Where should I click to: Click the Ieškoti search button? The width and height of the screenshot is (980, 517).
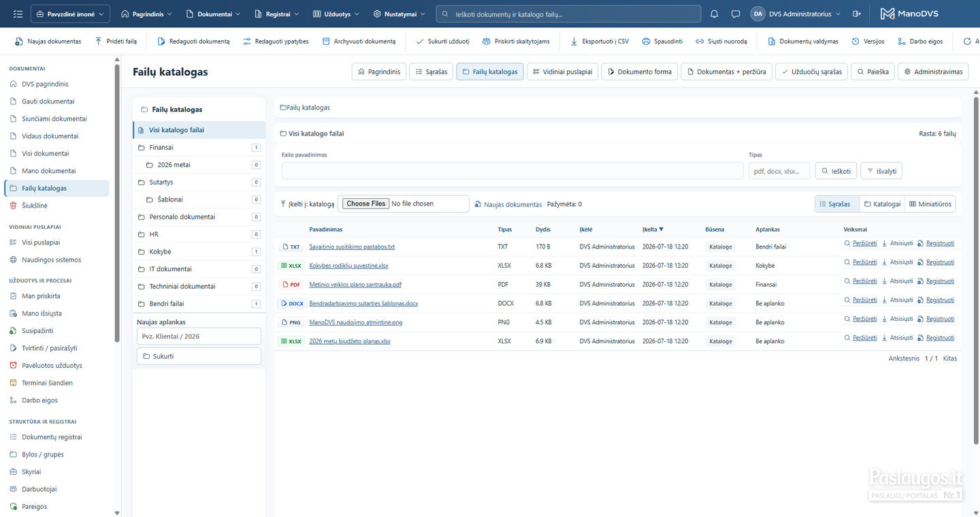[x=836, y=171]
